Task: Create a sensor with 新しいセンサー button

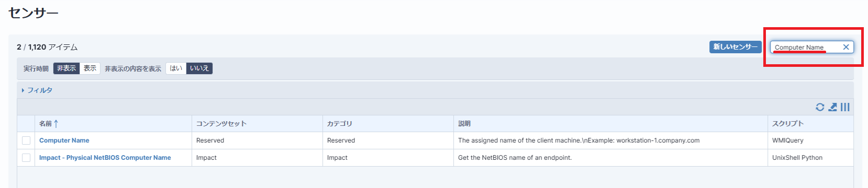Action: [x=736, y=47]
